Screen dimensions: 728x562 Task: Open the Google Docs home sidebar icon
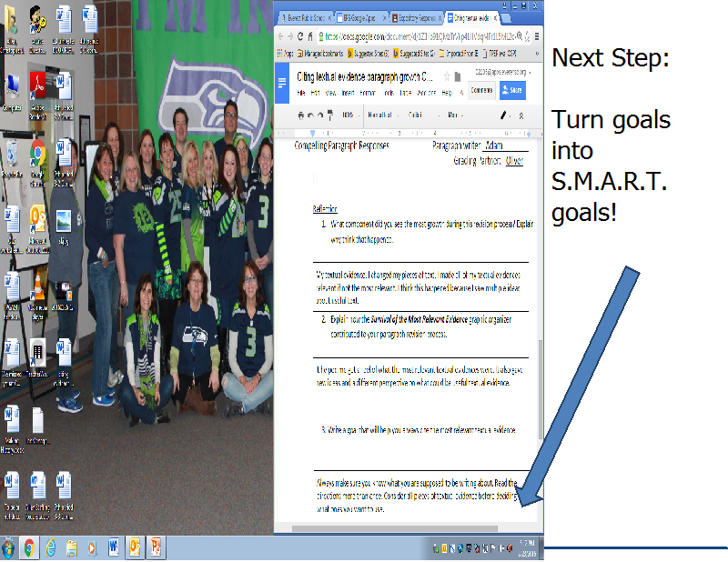[x=282, y=83]
